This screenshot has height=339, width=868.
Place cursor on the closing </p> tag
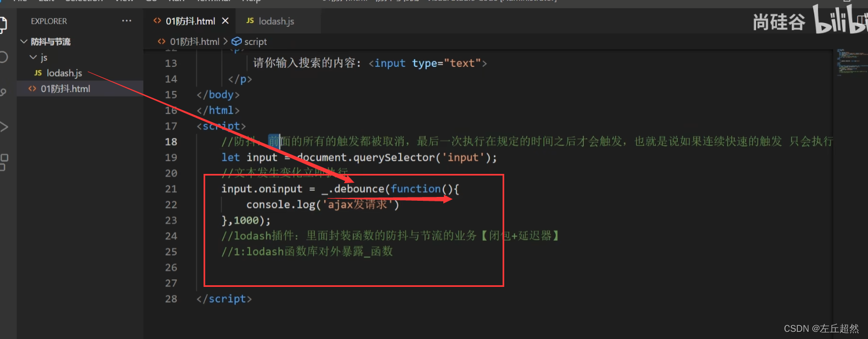coord(240,79)
